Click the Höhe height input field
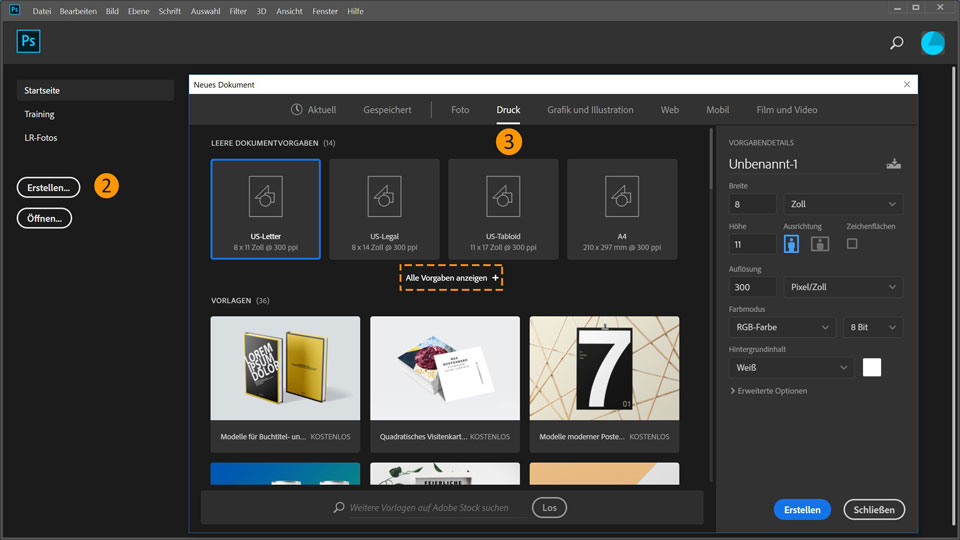 tap(752, 244)
